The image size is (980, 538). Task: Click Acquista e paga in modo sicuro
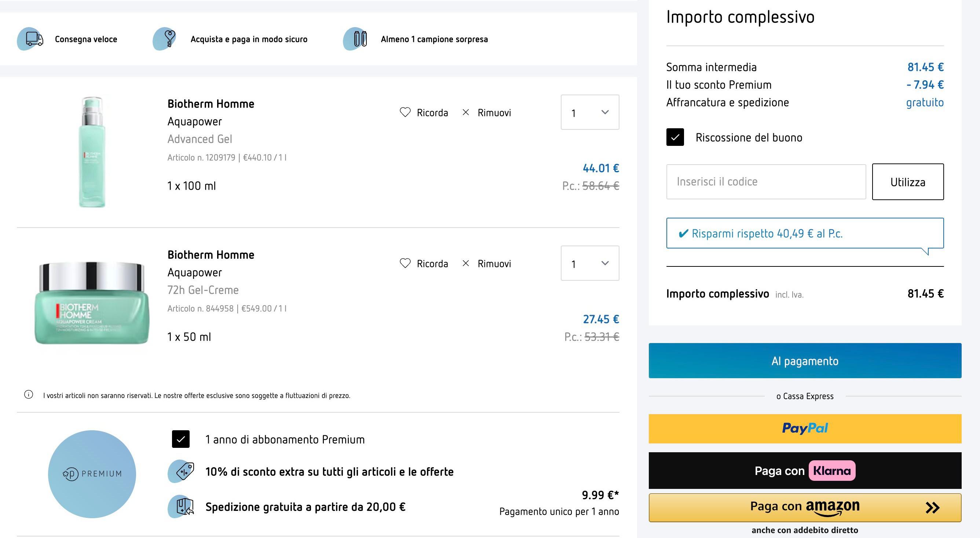pyautogui.click(x=249, y=39)
